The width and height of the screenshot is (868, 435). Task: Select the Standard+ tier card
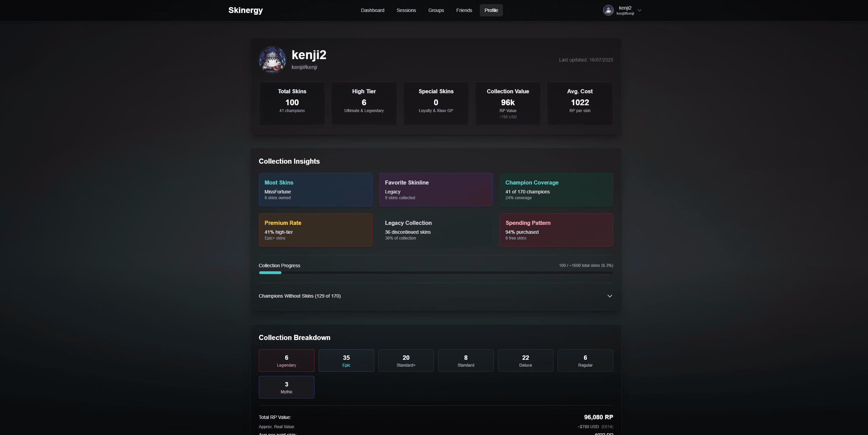click(x=406, y=361)
